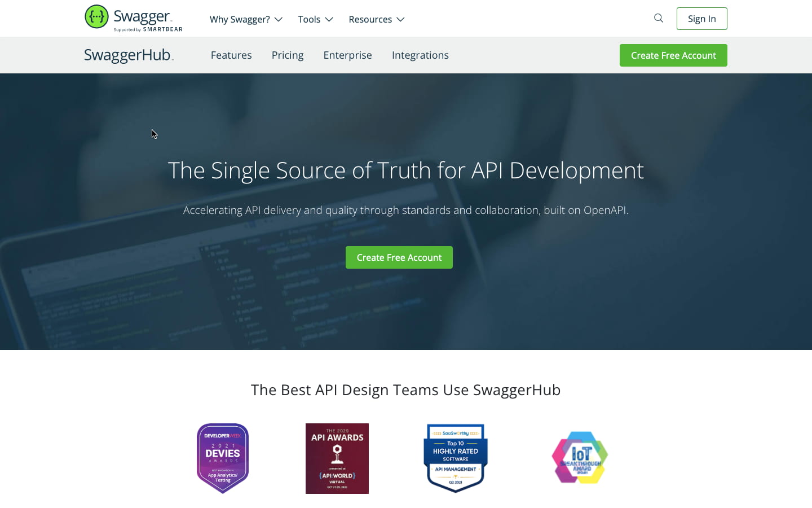Open the Enterprise page

click(347, 55)
